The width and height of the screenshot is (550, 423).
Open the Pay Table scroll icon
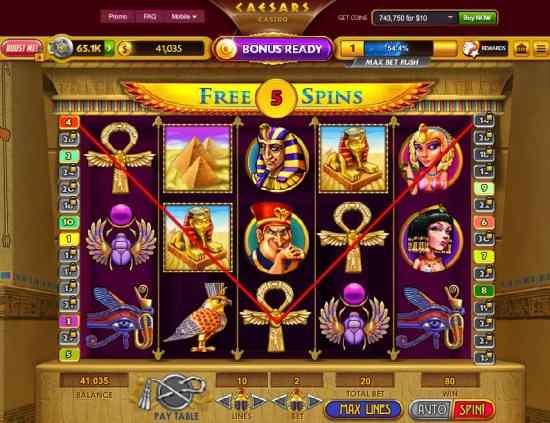175,392
